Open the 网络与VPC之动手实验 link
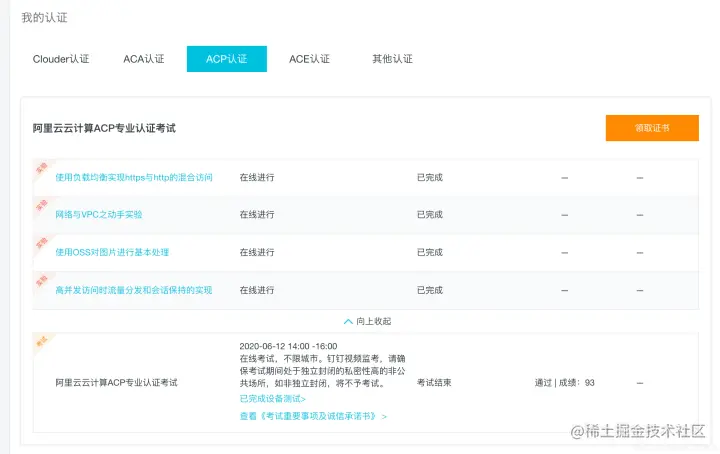Screen dimensions: 720x454 pyautogui.click(x=99, y=214)
